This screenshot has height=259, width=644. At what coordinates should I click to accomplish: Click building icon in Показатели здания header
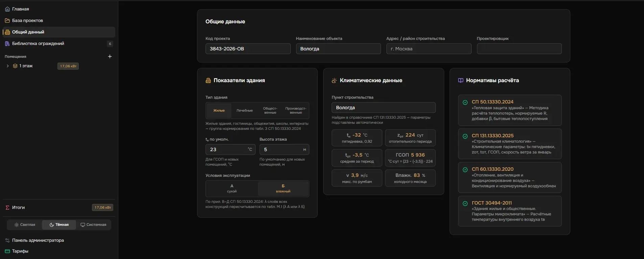pyautogui.click(x=208, y=80)
